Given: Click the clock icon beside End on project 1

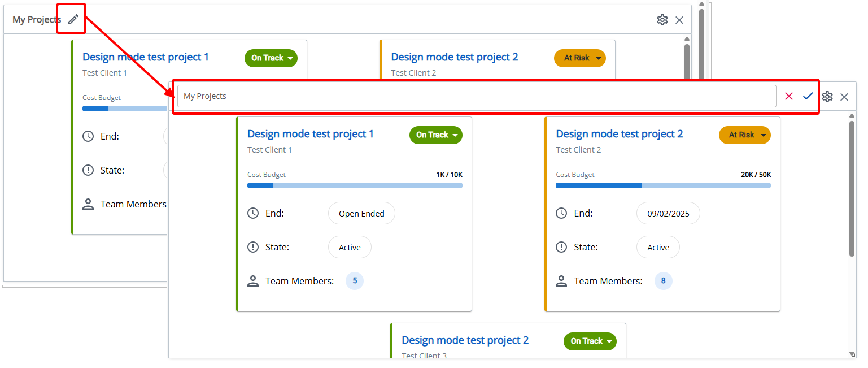Looking at the screenshot, I should (253, 213).
